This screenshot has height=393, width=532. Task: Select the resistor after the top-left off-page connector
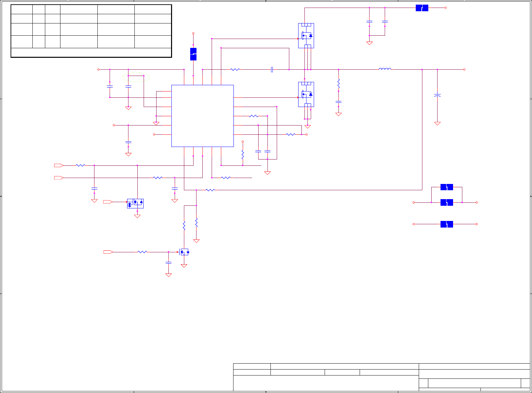click(x=81, y=165)
